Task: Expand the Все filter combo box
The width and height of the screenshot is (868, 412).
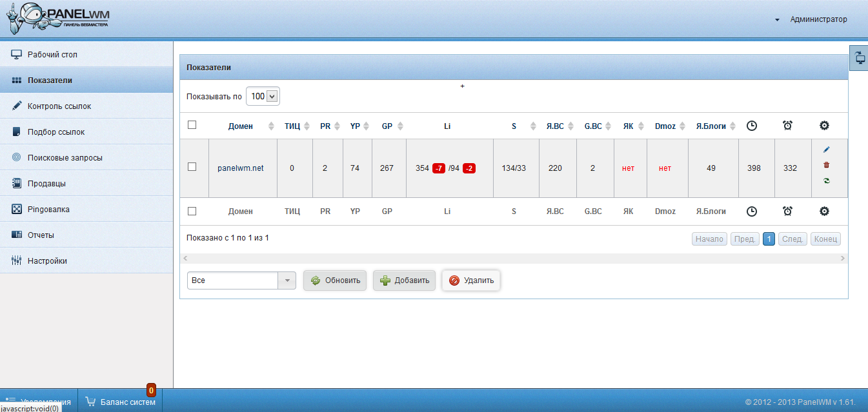Action: [287, 280]
